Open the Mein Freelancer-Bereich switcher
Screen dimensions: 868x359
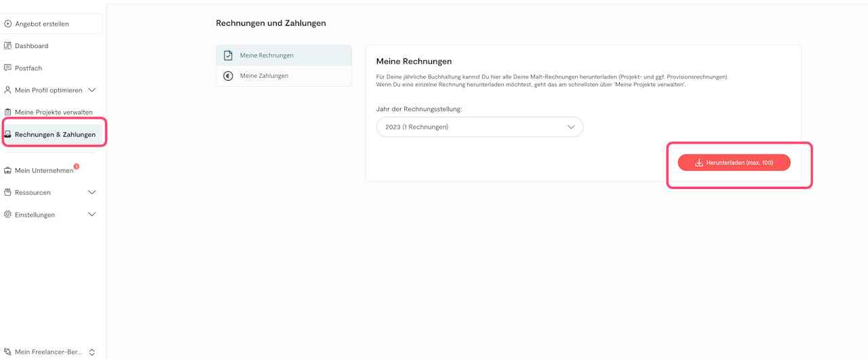[x=51, y=352]
